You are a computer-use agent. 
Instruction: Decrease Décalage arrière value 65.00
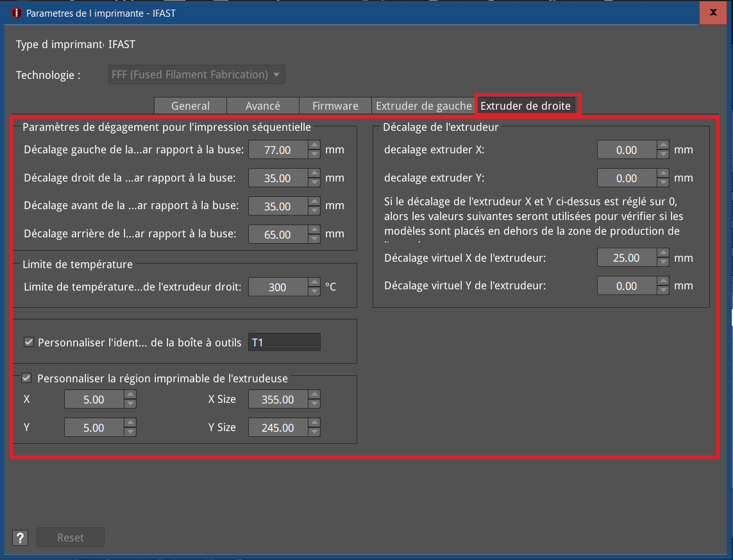(315, 239)
